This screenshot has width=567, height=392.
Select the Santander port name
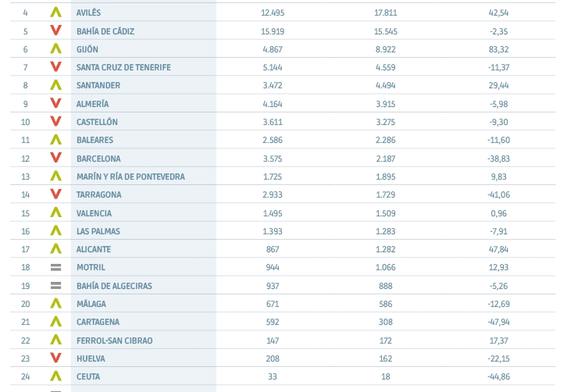[98, 85]
